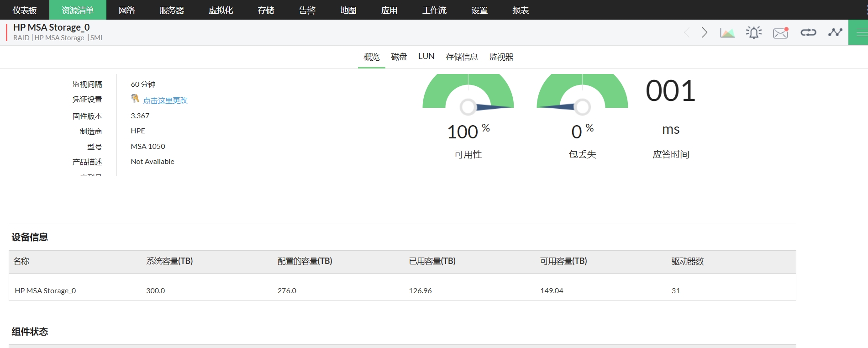The height and width of the screenshot is (348, 868).
Task: Select the 资源清单 menu
Action: pos(78,10)
